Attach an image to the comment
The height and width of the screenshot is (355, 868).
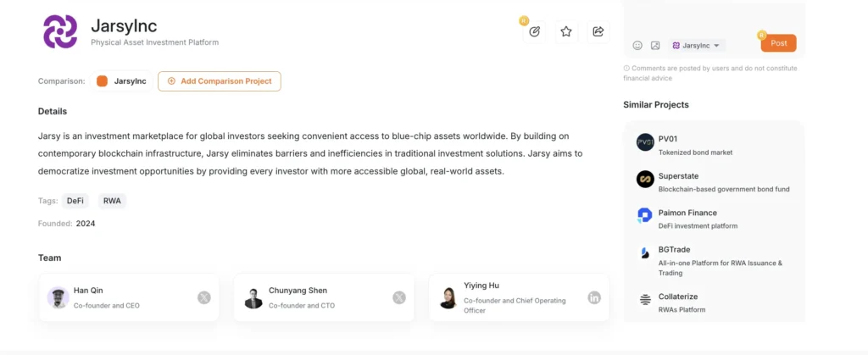click(x=655, y=46)
